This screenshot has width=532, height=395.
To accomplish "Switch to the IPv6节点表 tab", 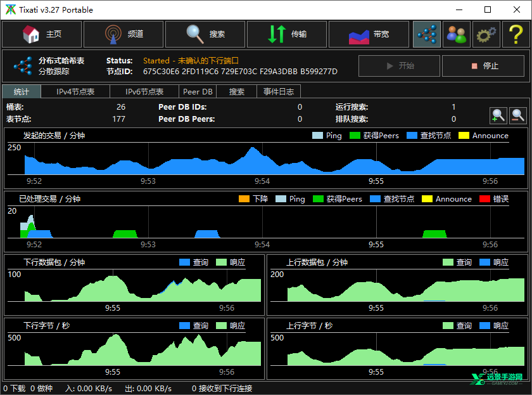I will click(144, 92).
